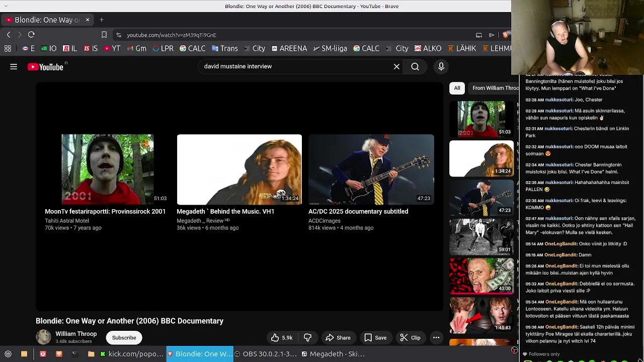
Task: Open William Throop channel avatar
Action: tap(44, 337)
